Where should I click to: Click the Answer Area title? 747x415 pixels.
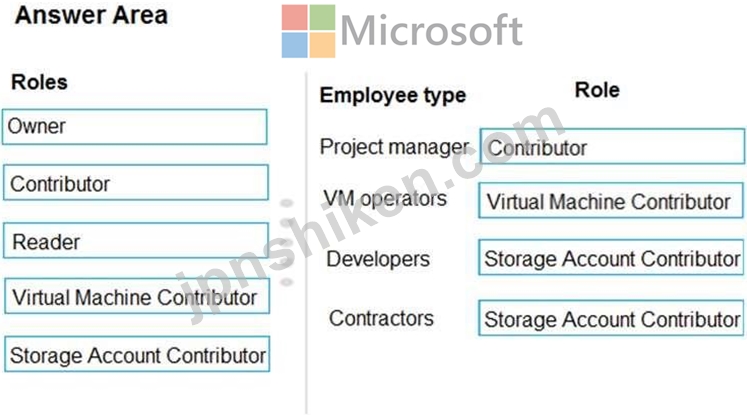point(91,15)
